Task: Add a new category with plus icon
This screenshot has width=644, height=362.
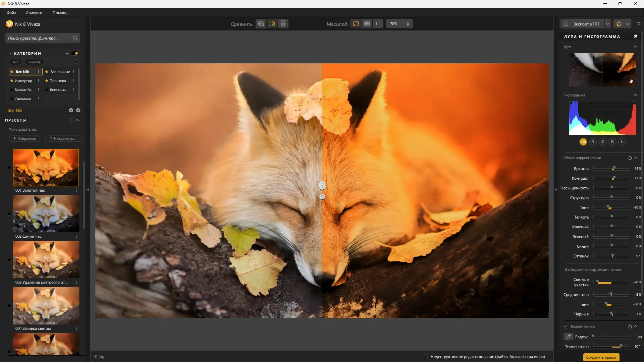Action: (x=67, y=53)
